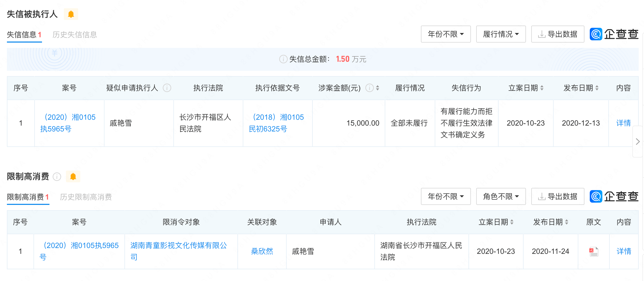Open 年份不限 dropdown in 限制高消费 section

(446, 196)
